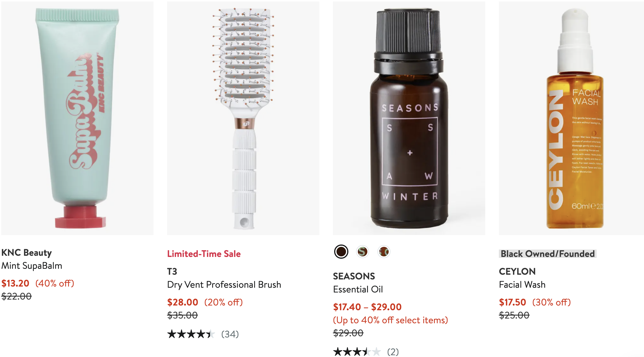Click the $13.20 sale price
Image resolution: width=644 pixels, height=357 pixels.
[x=15, y=283]
